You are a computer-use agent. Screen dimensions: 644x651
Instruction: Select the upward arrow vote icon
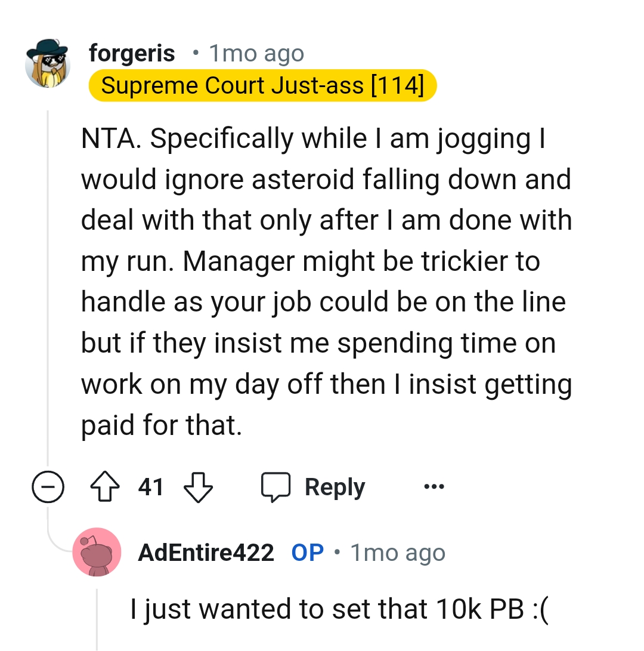pyautogui.click(x=104, y=486)
